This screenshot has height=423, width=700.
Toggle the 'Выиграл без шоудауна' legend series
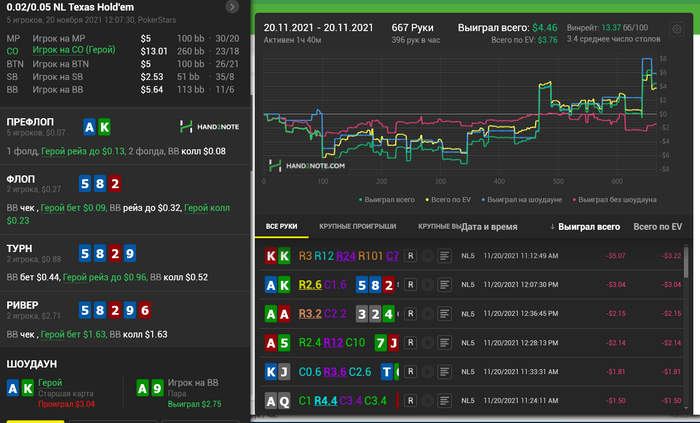(614, 199)
